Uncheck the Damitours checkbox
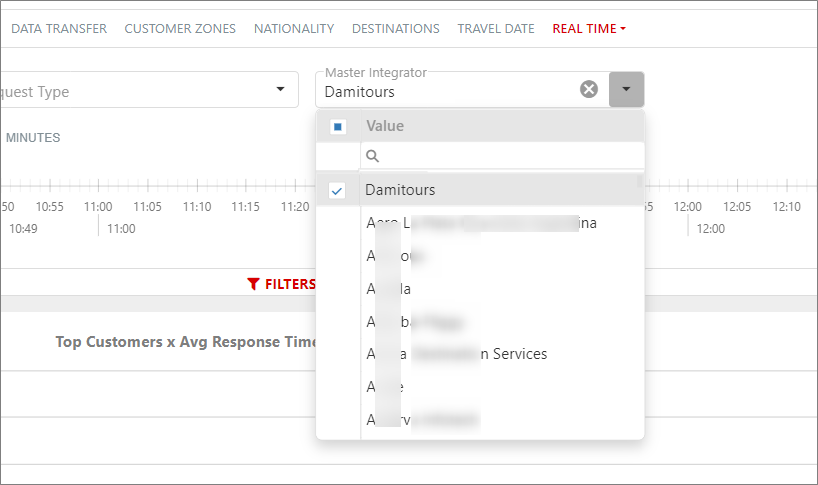The width and height of the screenshot is (818, 485). pos(338,190)
